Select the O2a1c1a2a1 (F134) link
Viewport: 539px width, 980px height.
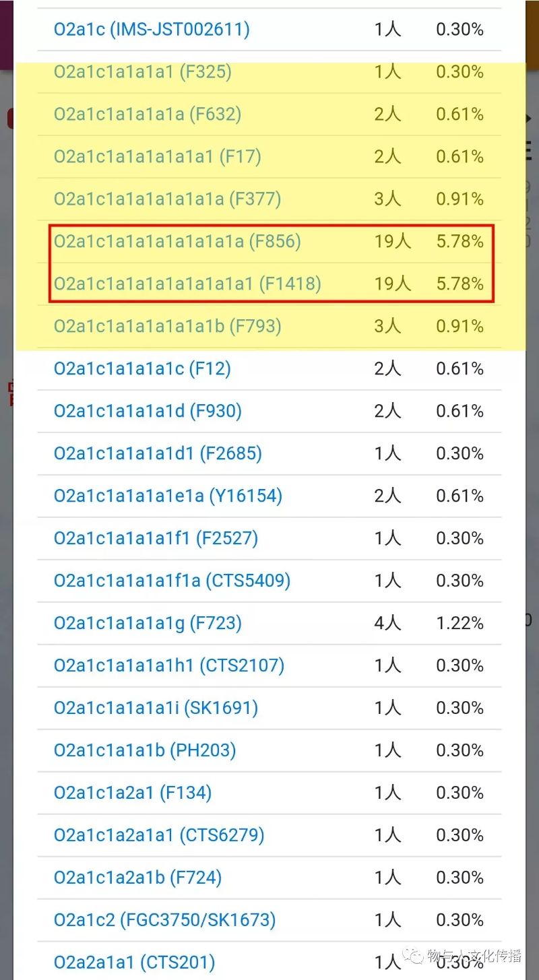tap(133, 793)
